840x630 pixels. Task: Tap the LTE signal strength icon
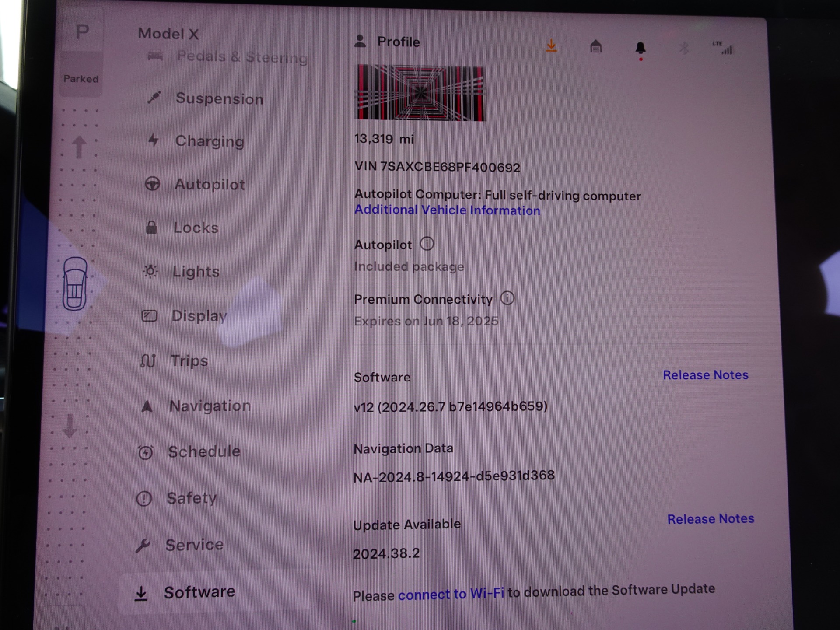pos(723,47)
